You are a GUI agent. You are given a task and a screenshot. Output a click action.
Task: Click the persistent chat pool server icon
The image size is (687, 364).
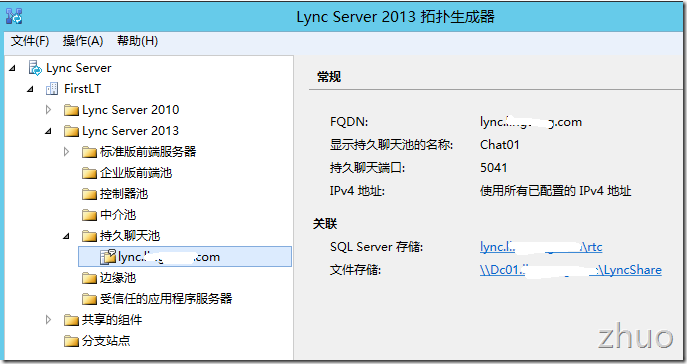tap(108, 257)
